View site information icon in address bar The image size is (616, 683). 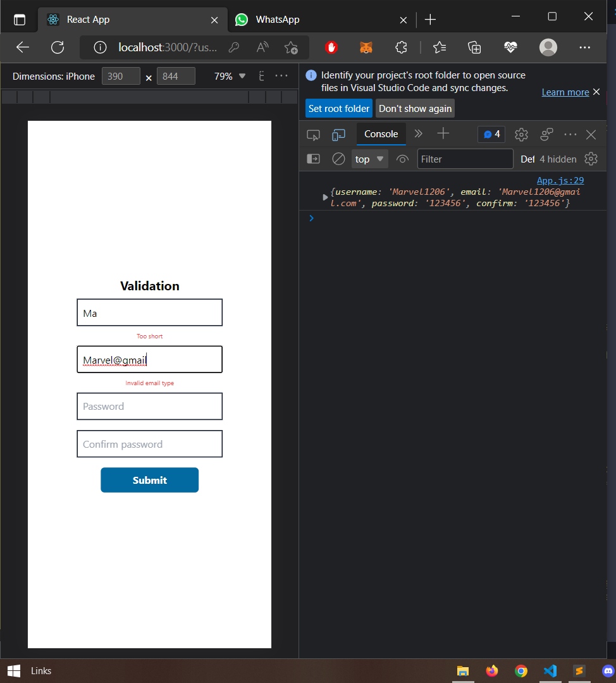[100, 47]
